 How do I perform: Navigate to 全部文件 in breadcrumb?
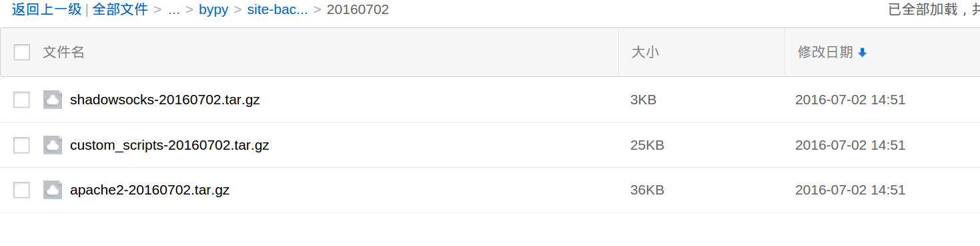[120, 9]
